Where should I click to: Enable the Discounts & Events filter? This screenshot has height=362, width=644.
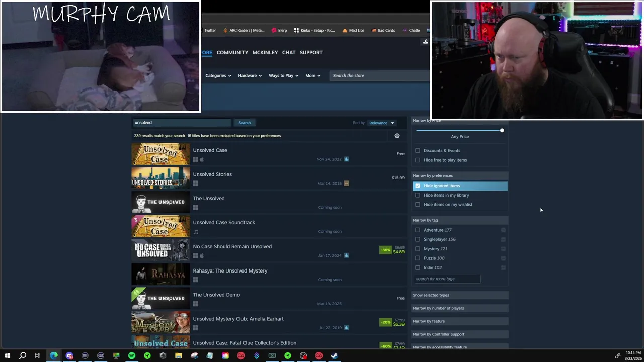point(418,151)
